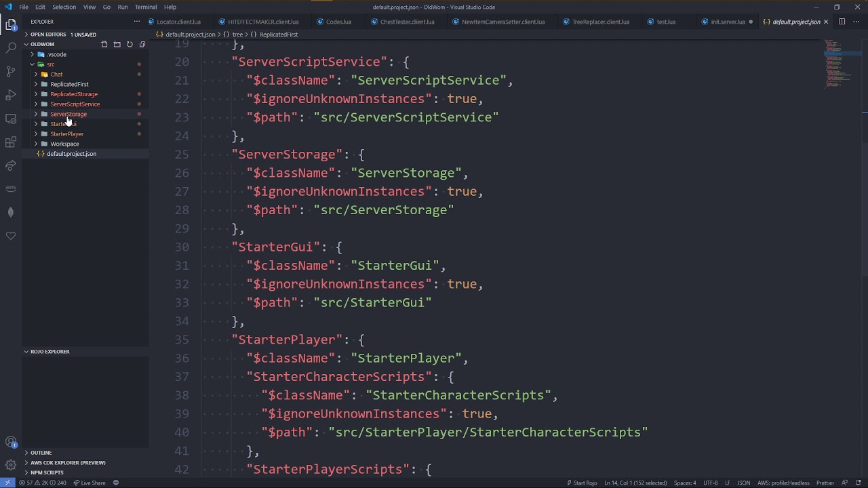The image size is (868, 488).
Task: Click the remote window status bar icon
Action: (7, 483)
